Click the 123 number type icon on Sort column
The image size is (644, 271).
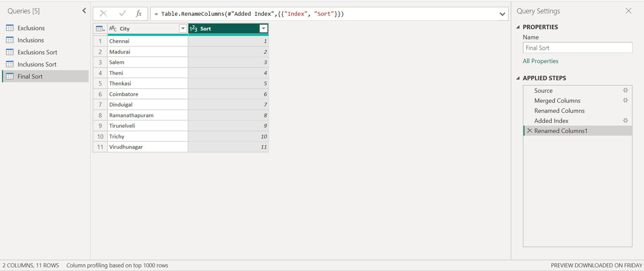(x=194, y=29)
